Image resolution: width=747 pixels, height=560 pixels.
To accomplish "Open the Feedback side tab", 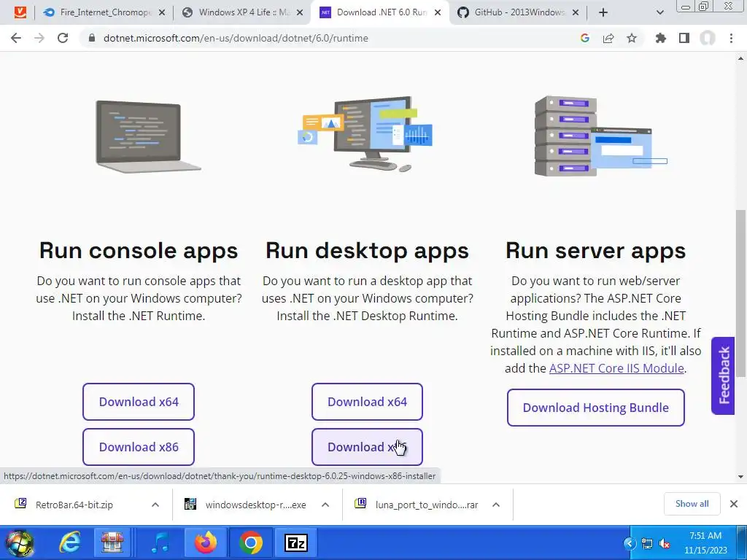I will pyautogui.click(x=723, y=376).
